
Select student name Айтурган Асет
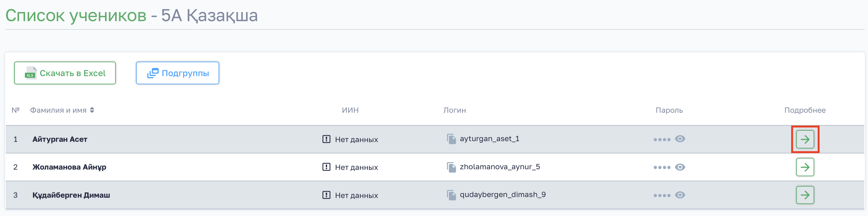click(60, 139)
